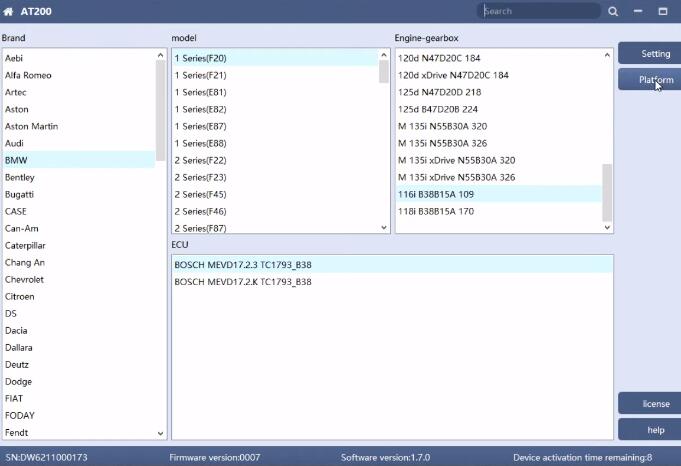The width and height of the screenshot is (681, 466).
Task: Select brand Alfa Romeo
Action: [79, 75]
